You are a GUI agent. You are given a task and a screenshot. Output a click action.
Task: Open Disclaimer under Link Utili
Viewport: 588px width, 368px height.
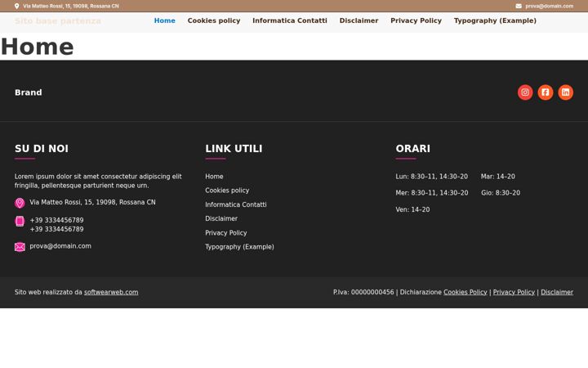click(x=221, y=218)
